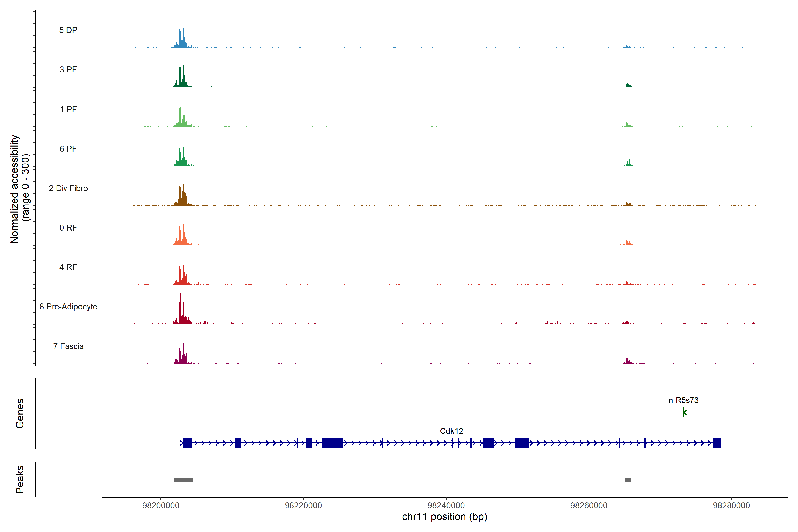
Task: Click the chr11 position axis title
Action: coord(444,517)
